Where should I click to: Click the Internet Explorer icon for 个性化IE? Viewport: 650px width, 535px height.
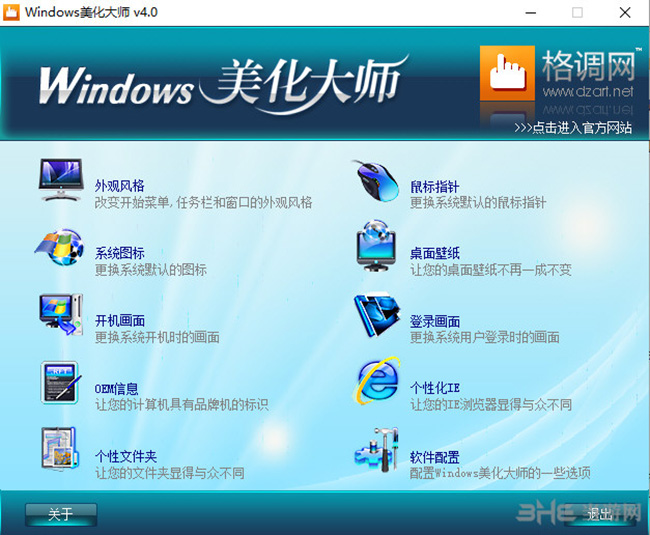377,380
